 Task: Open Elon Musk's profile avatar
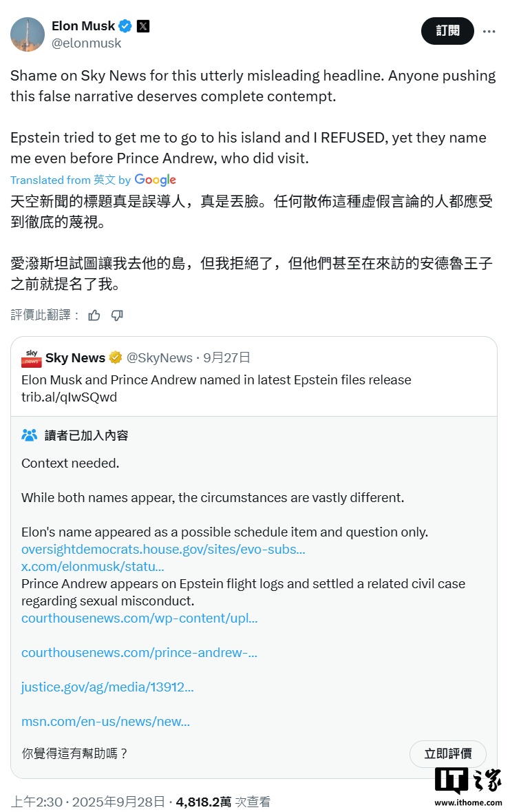tap(28, 34)
